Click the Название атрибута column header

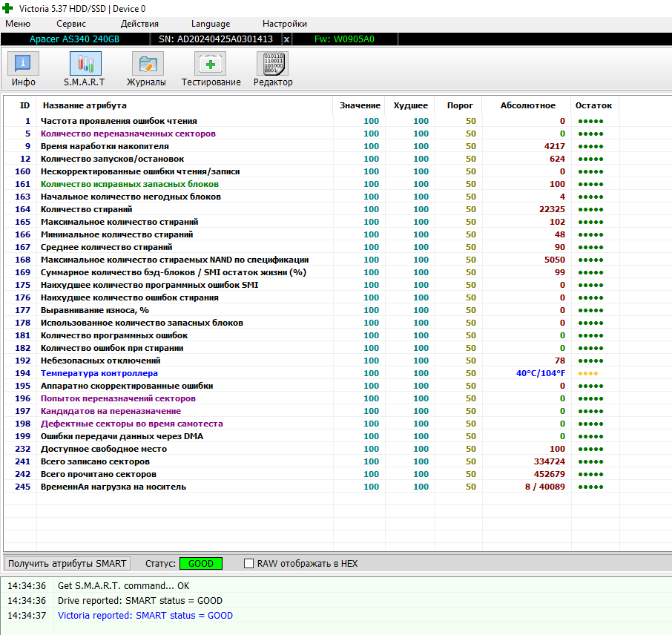pos(85,105)
